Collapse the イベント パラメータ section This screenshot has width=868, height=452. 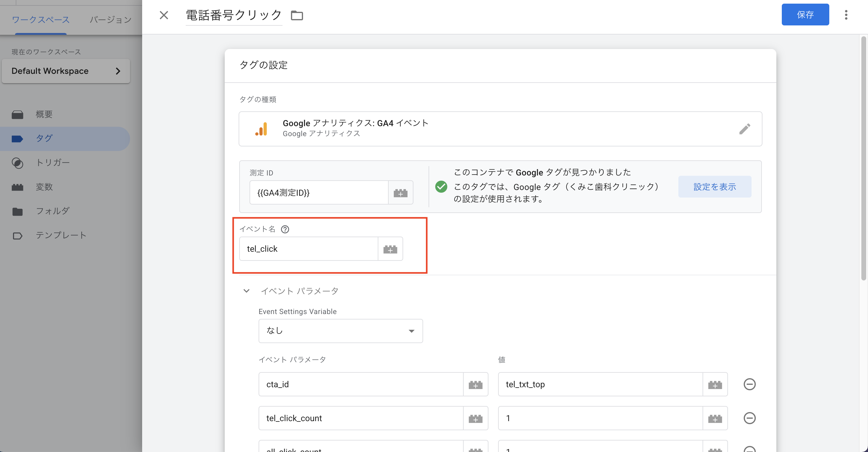[x=246, y=291]
